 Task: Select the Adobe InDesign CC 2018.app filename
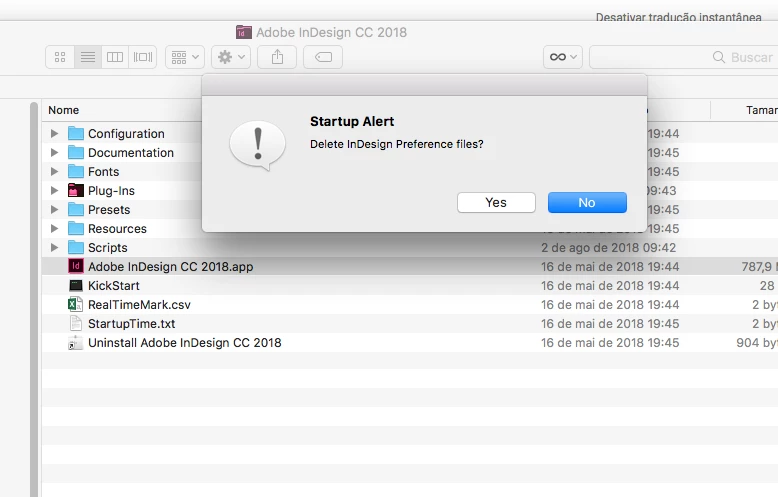tap(171, 267)
